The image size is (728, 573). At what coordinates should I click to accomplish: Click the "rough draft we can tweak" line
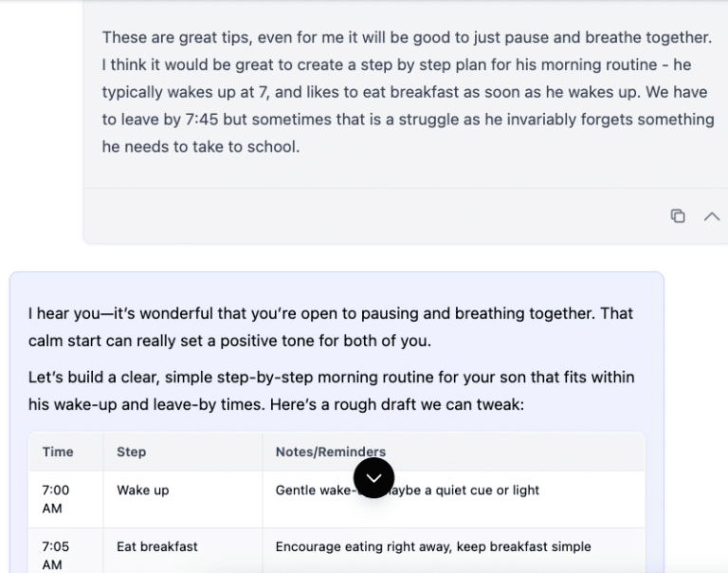[275, 404]
